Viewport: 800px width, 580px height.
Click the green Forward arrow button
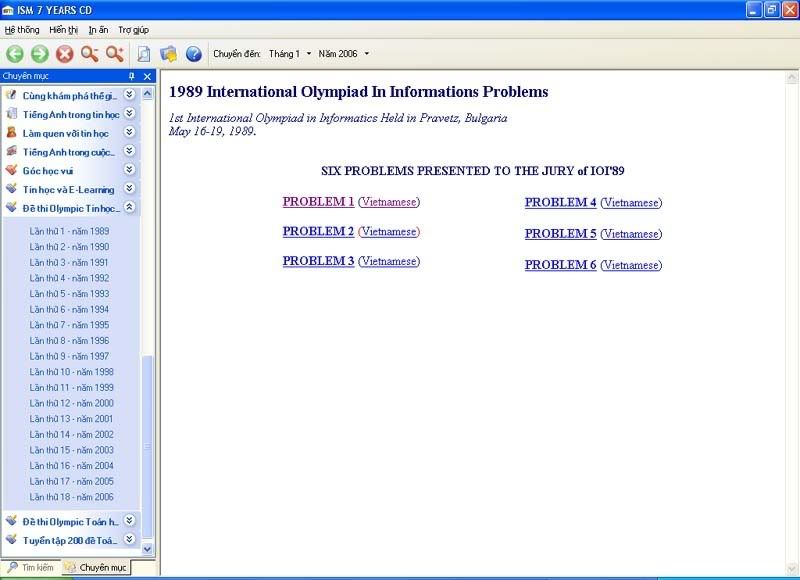pyautogui.click(x=40, y=54)
